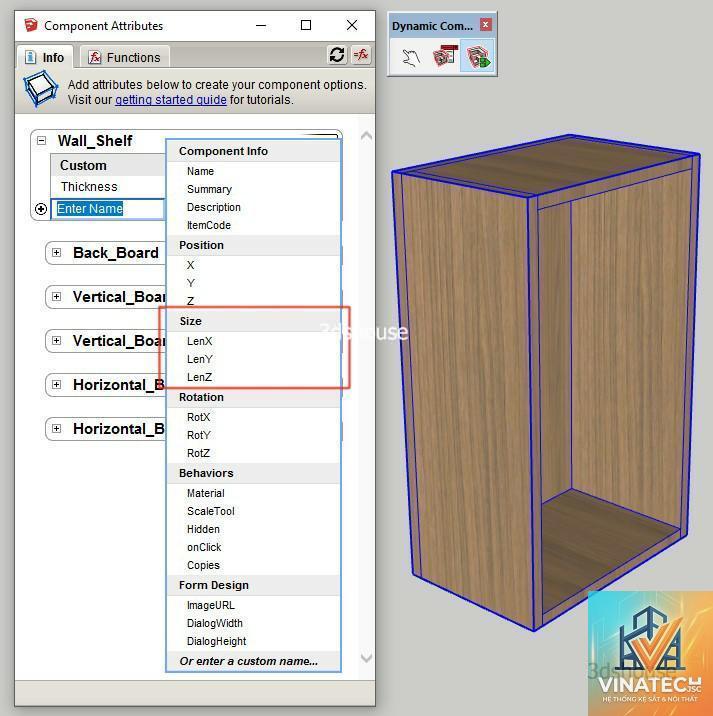Image resolution: width=713 pixels, height=716 pixels.
Task: Switch to the Functions tab
Action: 125,58
